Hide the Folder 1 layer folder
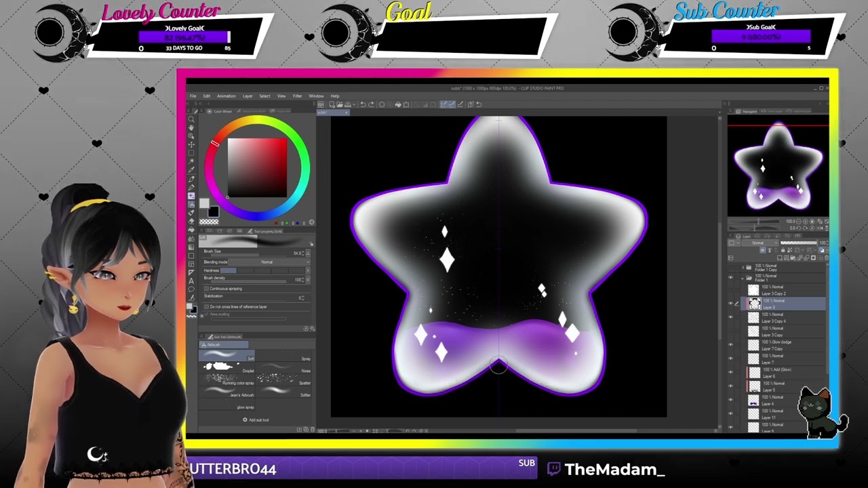 pos(731,278)
